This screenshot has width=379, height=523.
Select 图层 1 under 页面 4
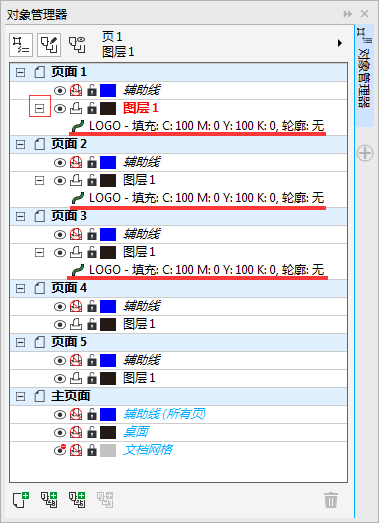pyautogui.click(x=139, y=324)
